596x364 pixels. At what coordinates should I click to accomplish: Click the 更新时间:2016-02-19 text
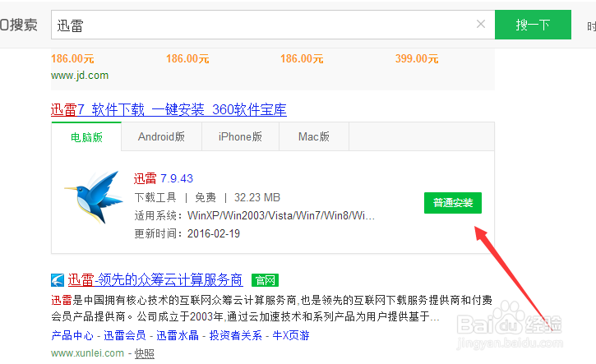(x=187, y=233)
